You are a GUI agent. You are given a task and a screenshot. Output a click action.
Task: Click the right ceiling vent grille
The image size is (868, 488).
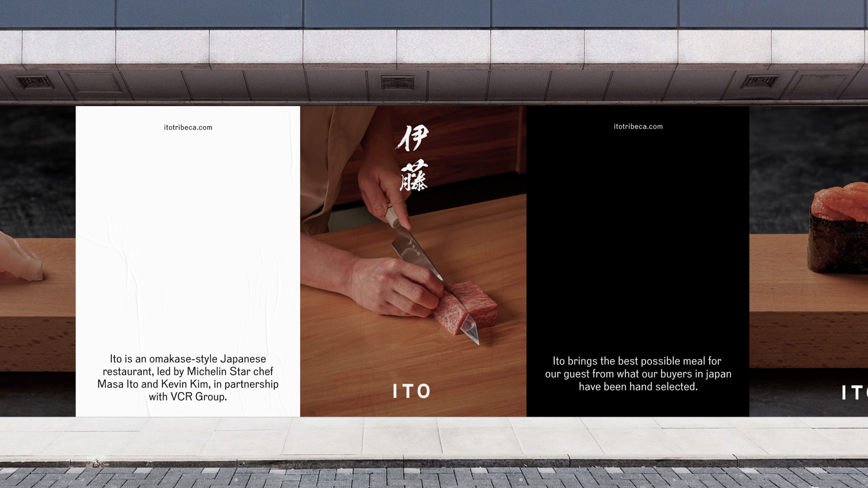(x=760, y=82)
